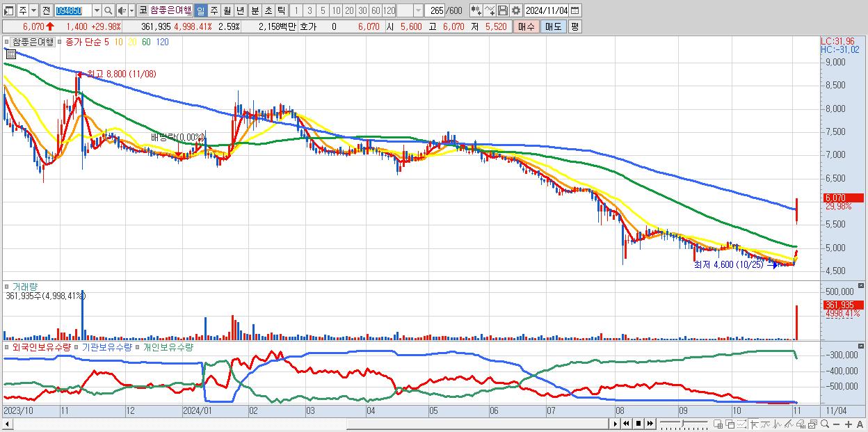Click the 평 button
Screen dimensions: 868x432
[x=574, y=26]
